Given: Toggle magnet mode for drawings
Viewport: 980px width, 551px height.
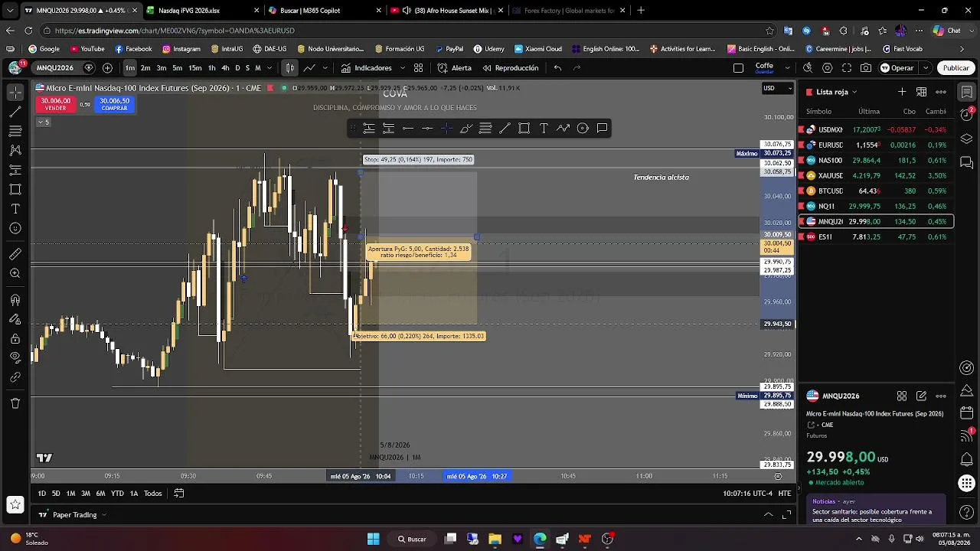Looking at the screenshot, I should [x=15, y=301].
